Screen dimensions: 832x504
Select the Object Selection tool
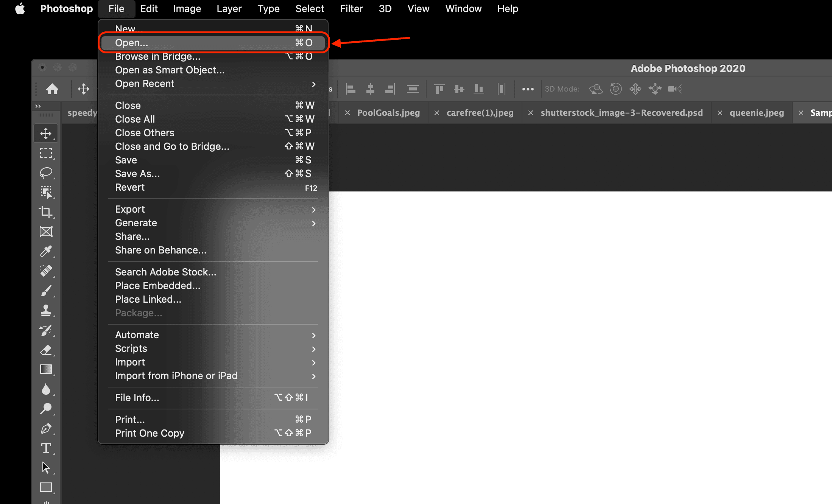tap(46, 192)
